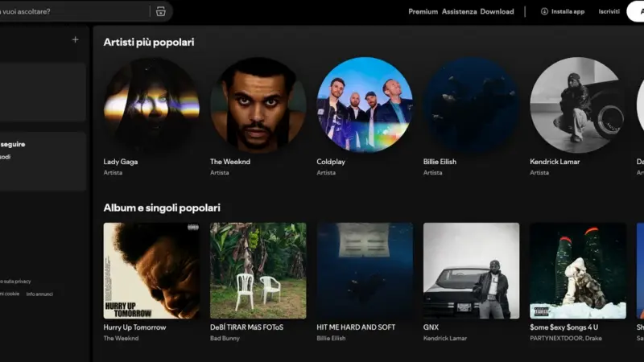Viewport: 644px width, 362px height.
Task: Click the plus icon to create playlist
Action: (x=76, y=39)
